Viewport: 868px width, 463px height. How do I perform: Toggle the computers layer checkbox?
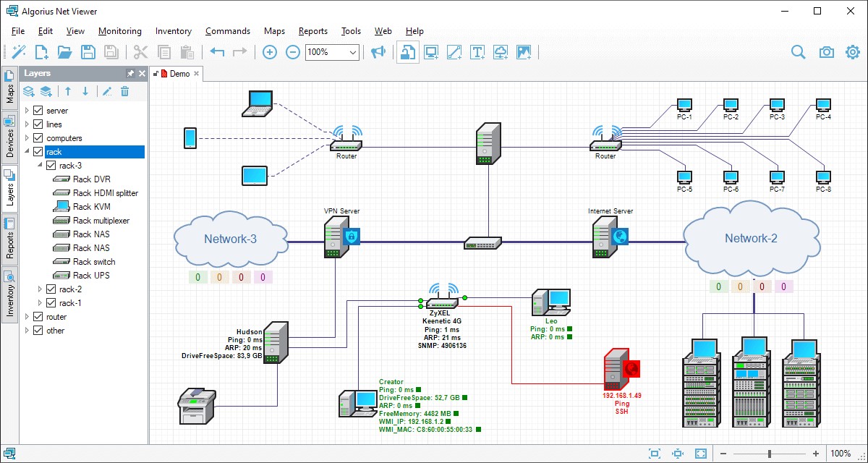tap(38, 138)
